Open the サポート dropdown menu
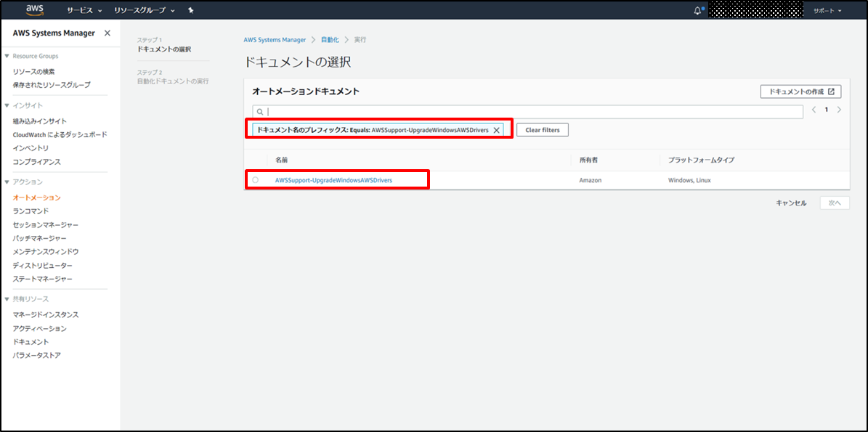 pyautogui.click(x=827, y=11)
